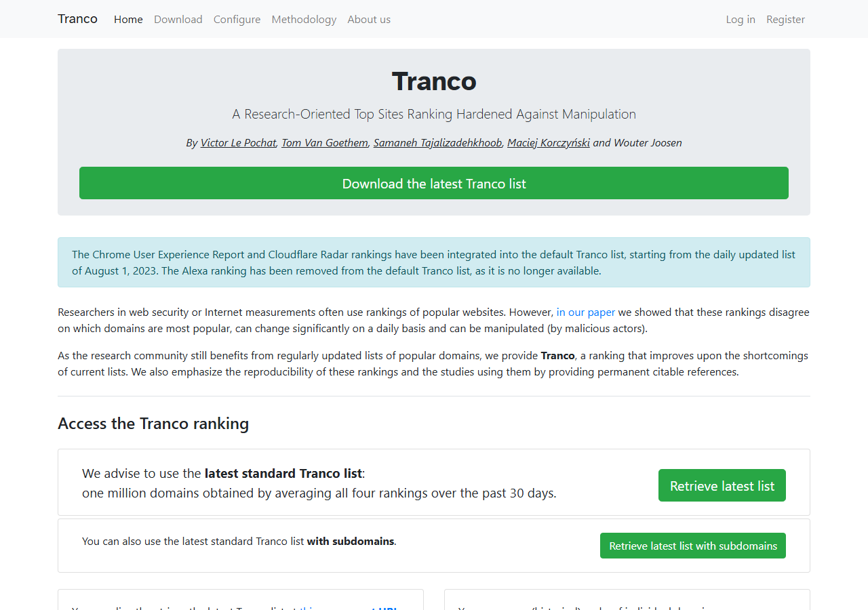Click the Register link

(x=785, y=19)
